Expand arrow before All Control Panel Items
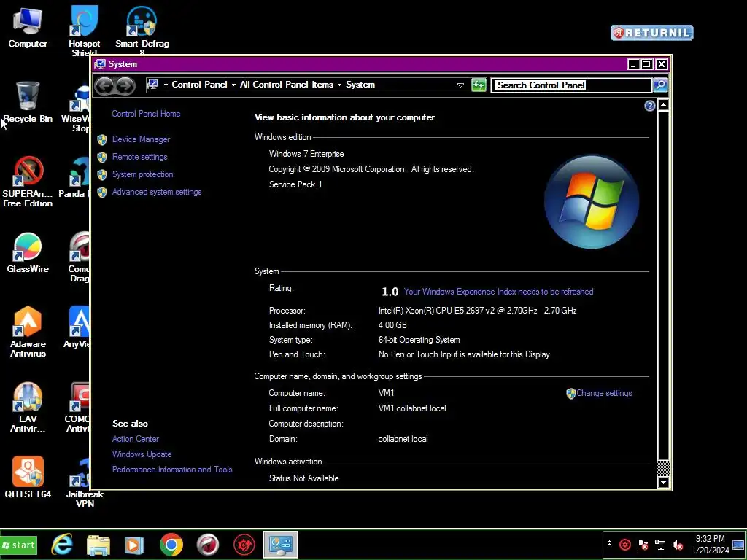 (x=233, y=85)
